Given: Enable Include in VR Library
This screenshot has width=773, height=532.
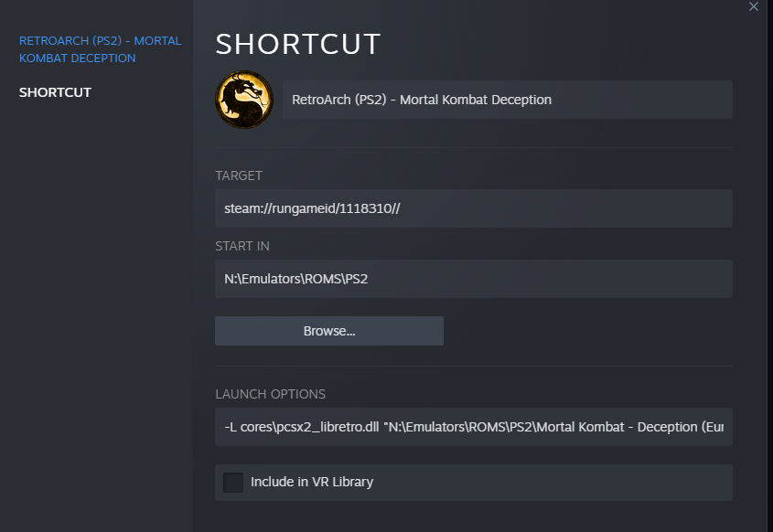Looking at the screenshot, I should coord(232,482).
